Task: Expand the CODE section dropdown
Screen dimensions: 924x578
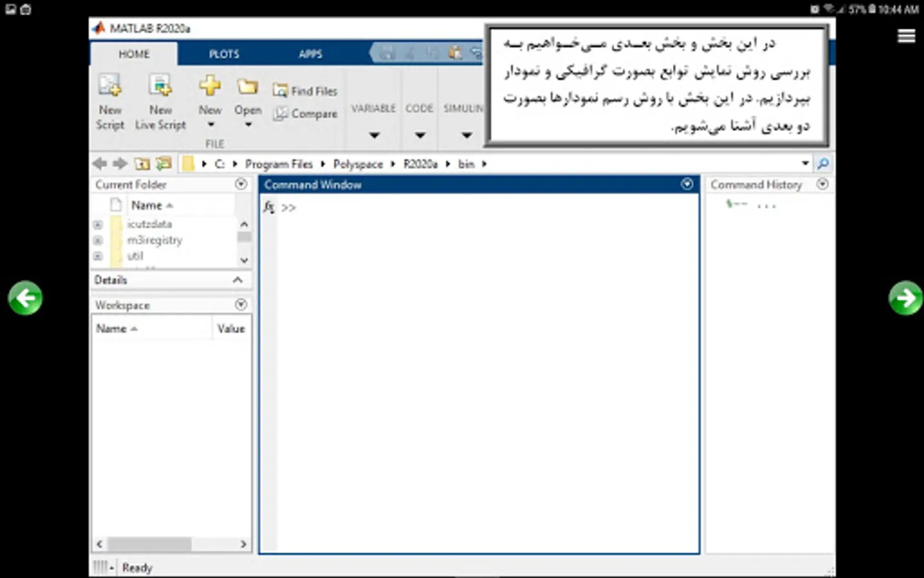Action: click(x=420, y=135)
